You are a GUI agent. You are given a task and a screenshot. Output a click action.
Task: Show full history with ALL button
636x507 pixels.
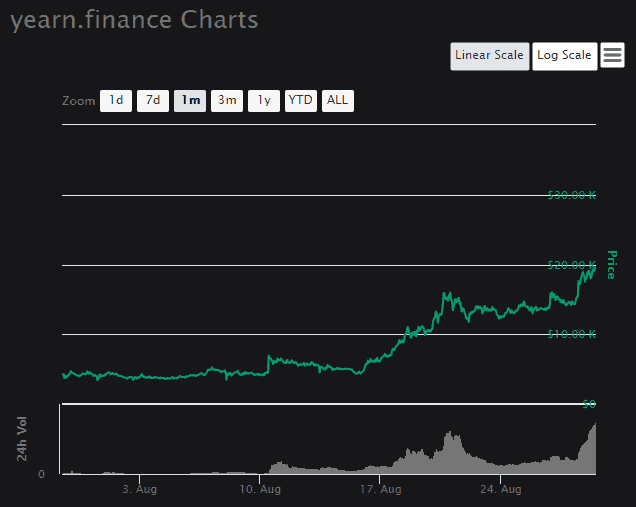coord(337,101)
